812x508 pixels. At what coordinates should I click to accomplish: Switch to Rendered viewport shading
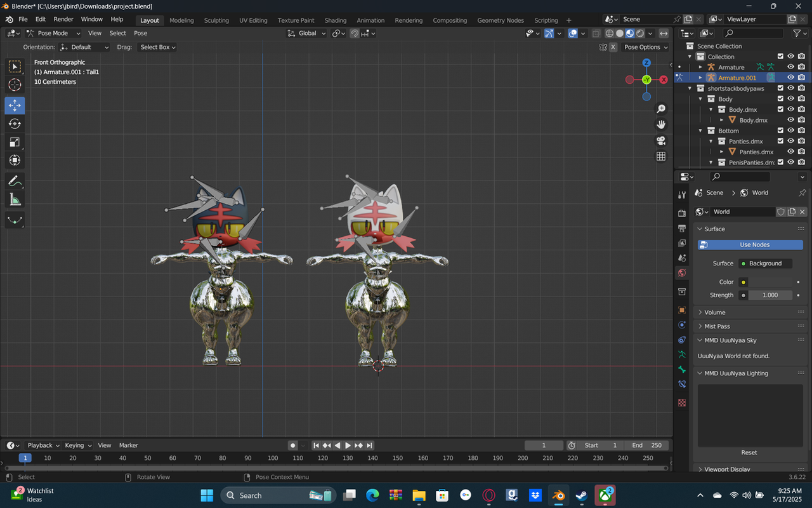pos(640,34)
